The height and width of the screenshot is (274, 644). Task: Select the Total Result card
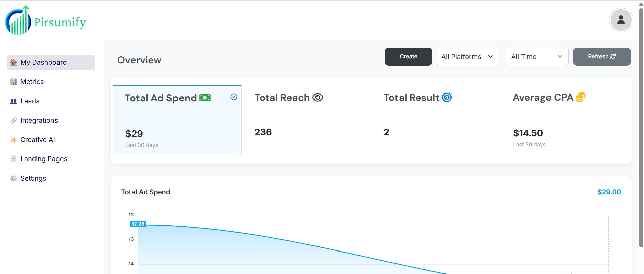pyautogui.click(x=435, y=120)
